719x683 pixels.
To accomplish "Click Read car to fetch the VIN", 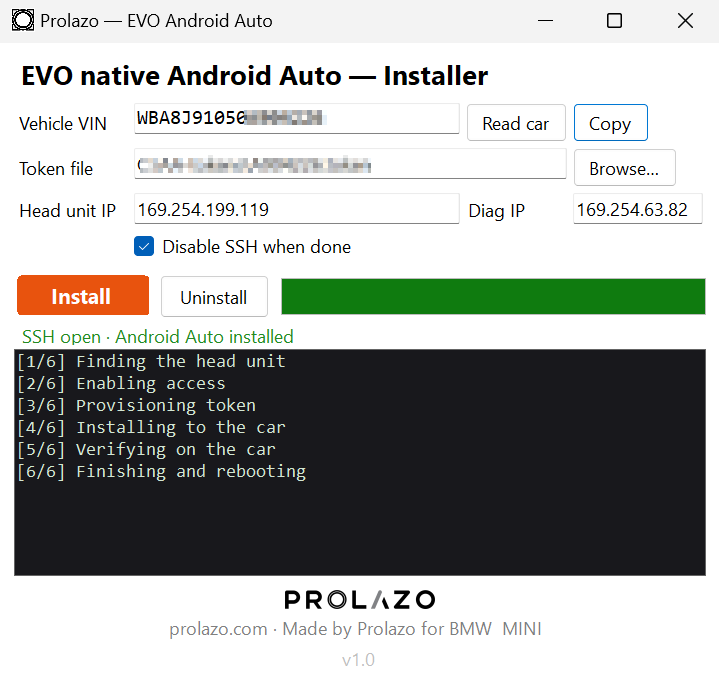I will click(516, 123).
